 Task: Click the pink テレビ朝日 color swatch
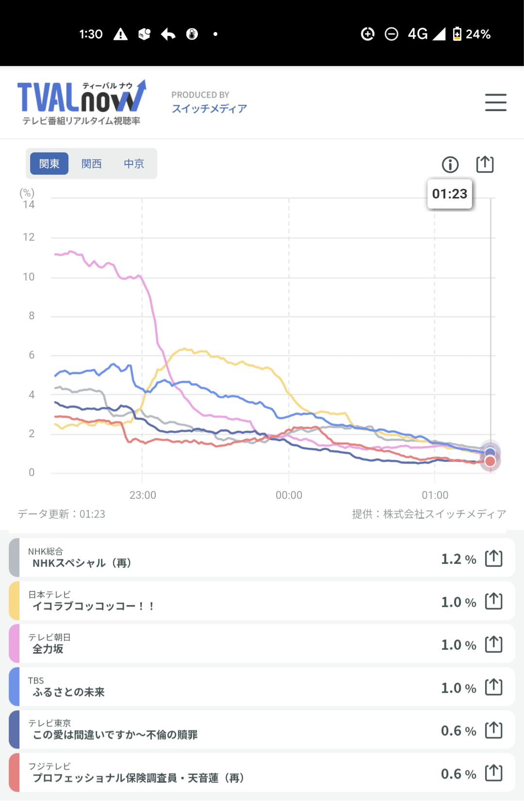[x=14, y=644]
